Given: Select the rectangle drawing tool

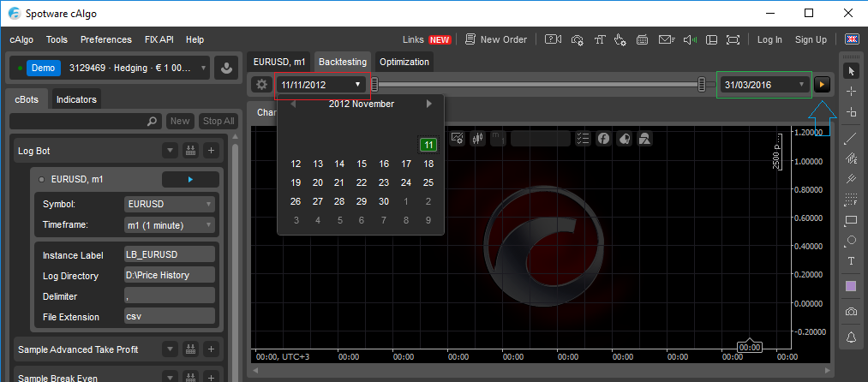Looking at the screenshot, I should 852,220.
